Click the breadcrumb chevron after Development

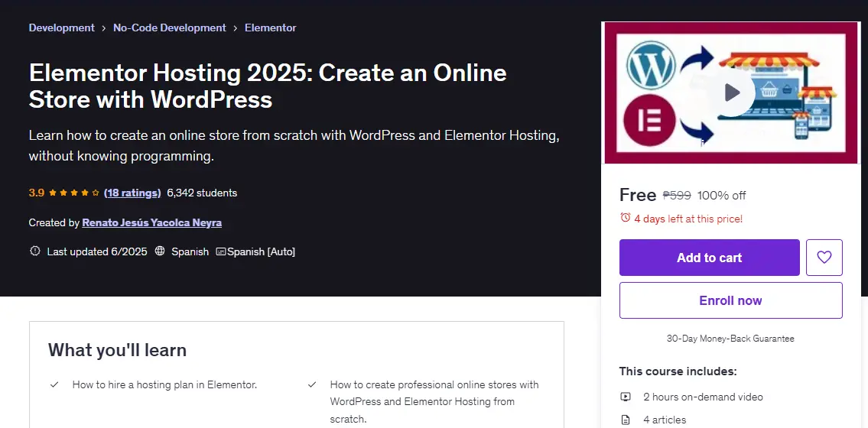tap(104, 28)
